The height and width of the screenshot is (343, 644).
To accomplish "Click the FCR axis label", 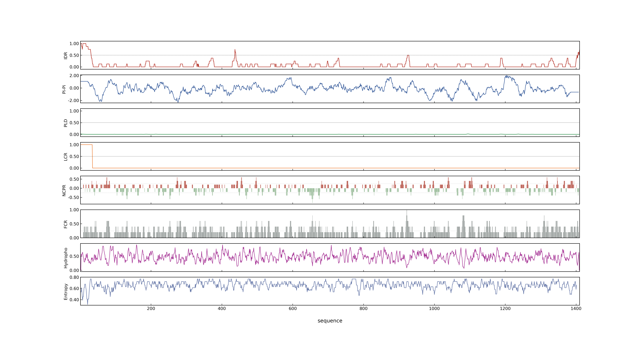I will [66, 224].
